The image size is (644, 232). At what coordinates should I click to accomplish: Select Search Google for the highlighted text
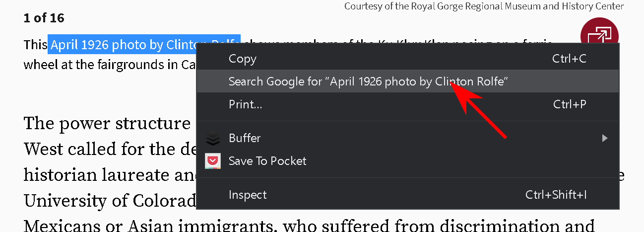[369, 81]
